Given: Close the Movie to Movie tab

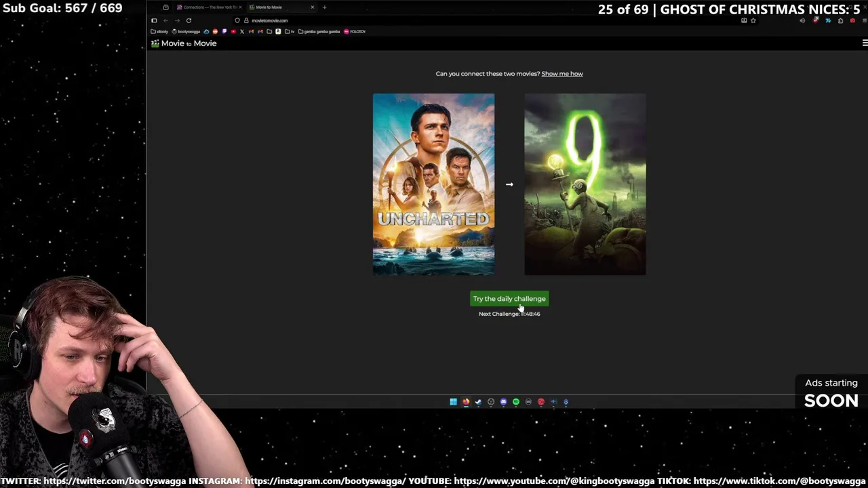Looking at the screenshot, I should (x=313, y=7).
